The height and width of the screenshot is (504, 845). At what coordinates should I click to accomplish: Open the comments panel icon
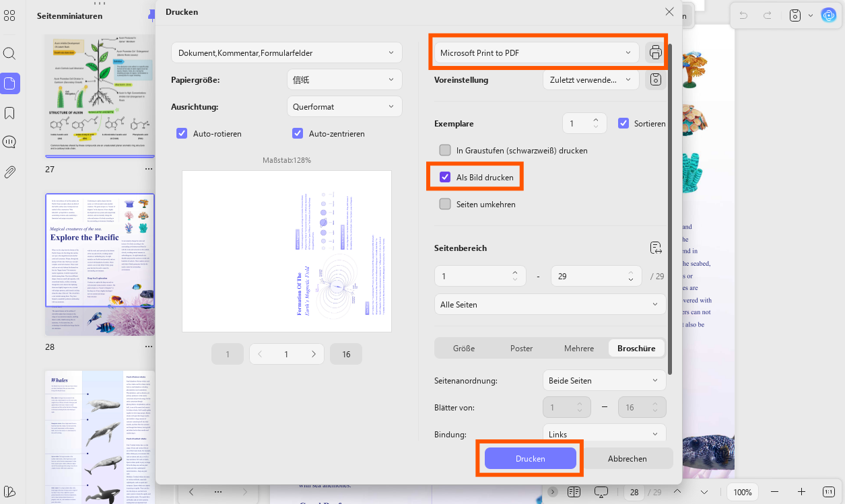[9, 143]
